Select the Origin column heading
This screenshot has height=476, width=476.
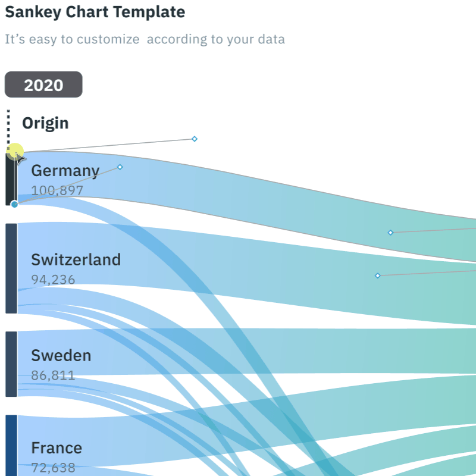(x=45, y=123)
